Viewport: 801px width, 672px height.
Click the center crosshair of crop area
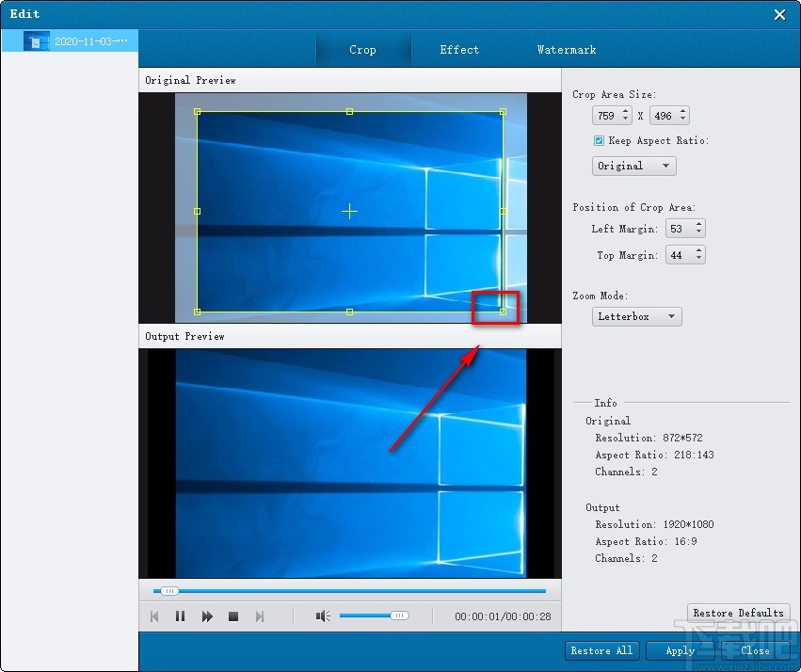tap(349, 211)
